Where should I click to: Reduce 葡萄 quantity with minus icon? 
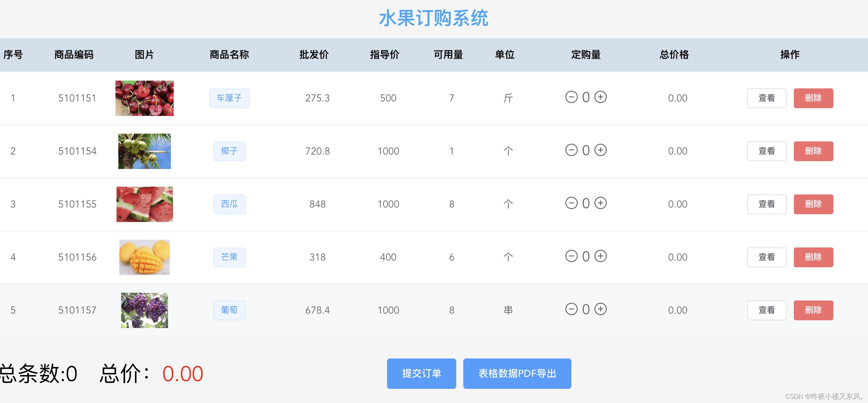tap(571, 309)
